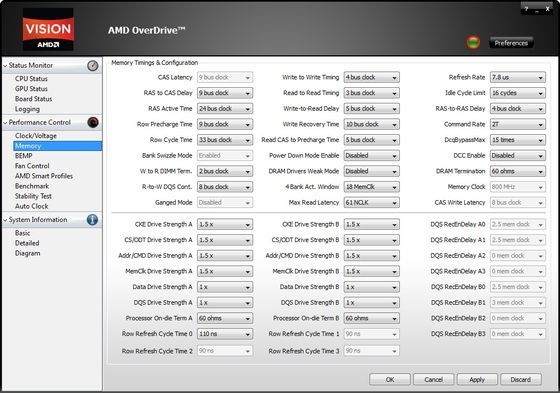560x393 pixels.
Task: Go to Clock/Voltage settings
Action: [36, 136]
